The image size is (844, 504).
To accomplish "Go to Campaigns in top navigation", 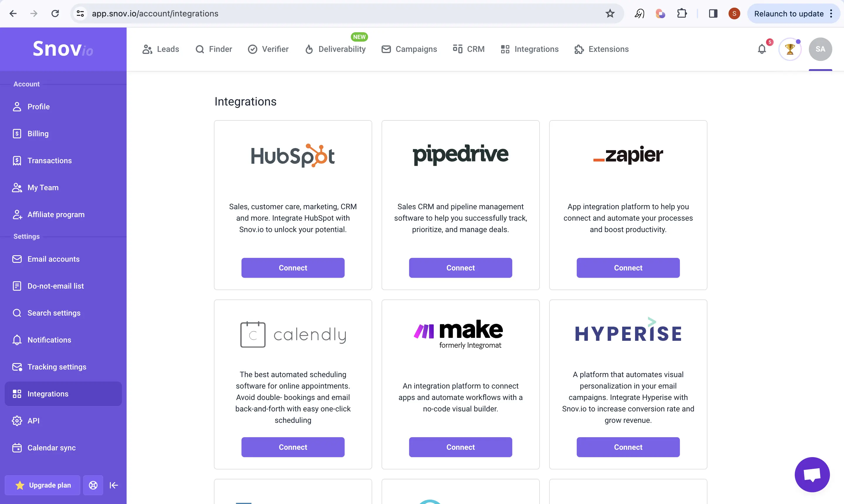I will [x=409, y=49].
